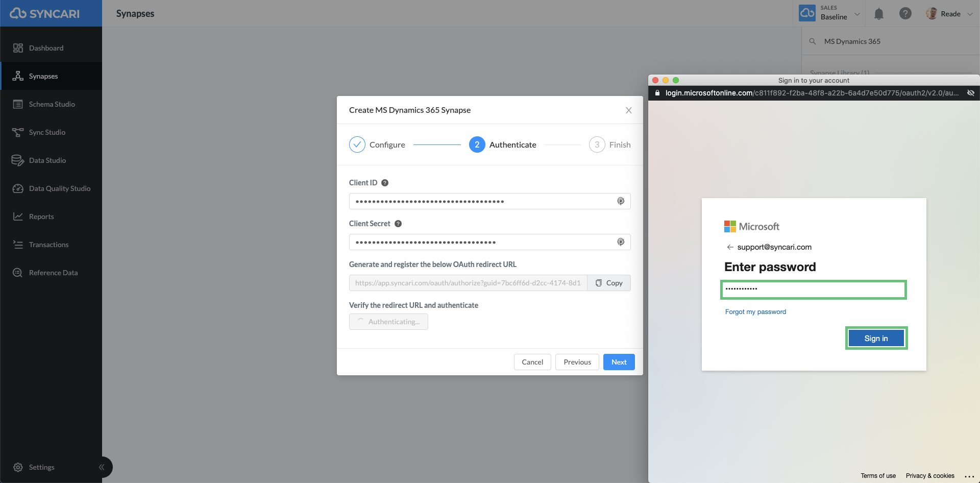Screen dimensions: 980x483
Task: Collapse the sidebar with double chevron
Action: pyautogui.click(x=102, y=467)
